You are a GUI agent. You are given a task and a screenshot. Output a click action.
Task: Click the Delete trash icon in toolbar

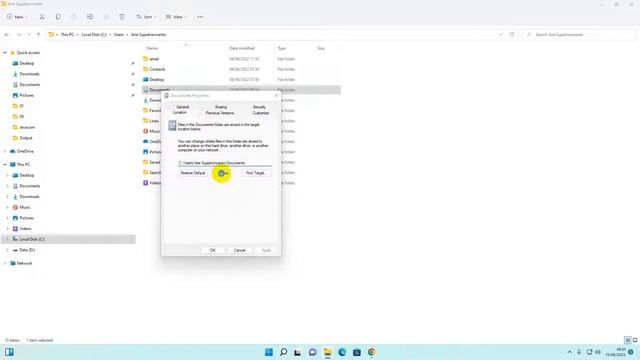[x=122, y=17]
